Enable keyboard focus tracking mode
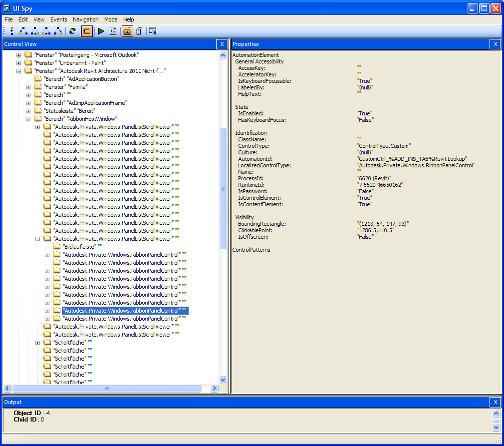Image resolution: width=504 pixels, height=446 pixels. click(127, 31)
